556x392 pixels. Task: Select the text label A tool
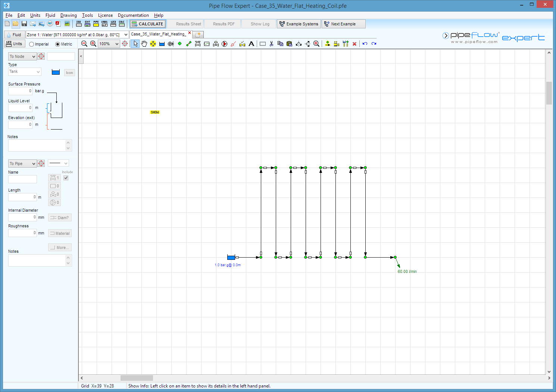252,44
